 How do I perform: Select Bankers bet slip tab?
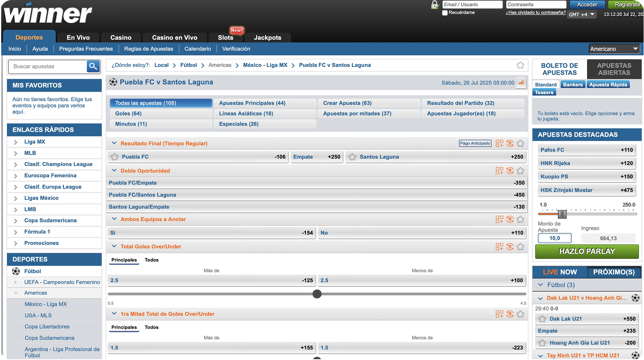(572, 84)
